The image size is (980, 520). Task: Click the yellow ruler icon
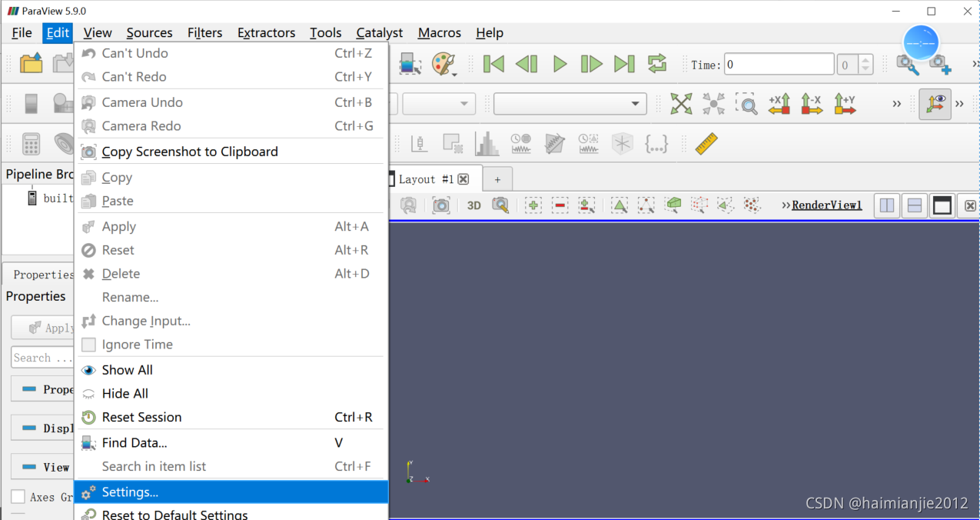tap(706, 144)
